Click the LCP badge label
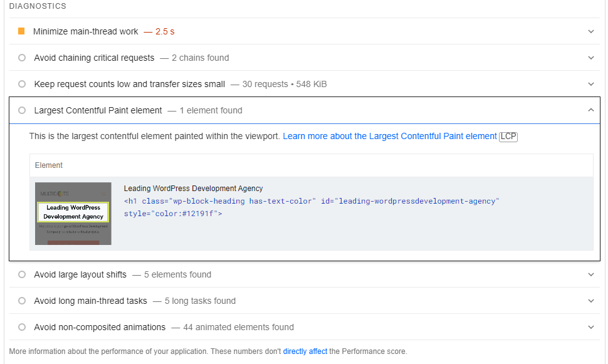 (x=508, y=137)
